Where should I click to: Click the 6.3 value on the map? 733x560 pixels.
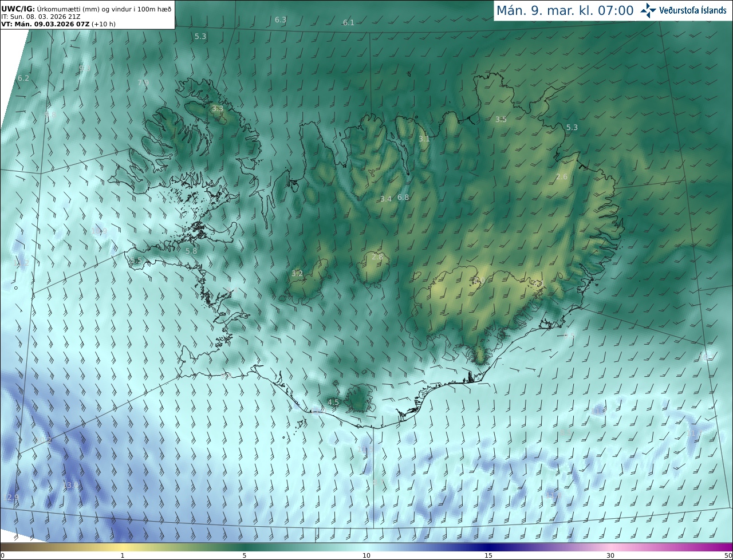281,19
